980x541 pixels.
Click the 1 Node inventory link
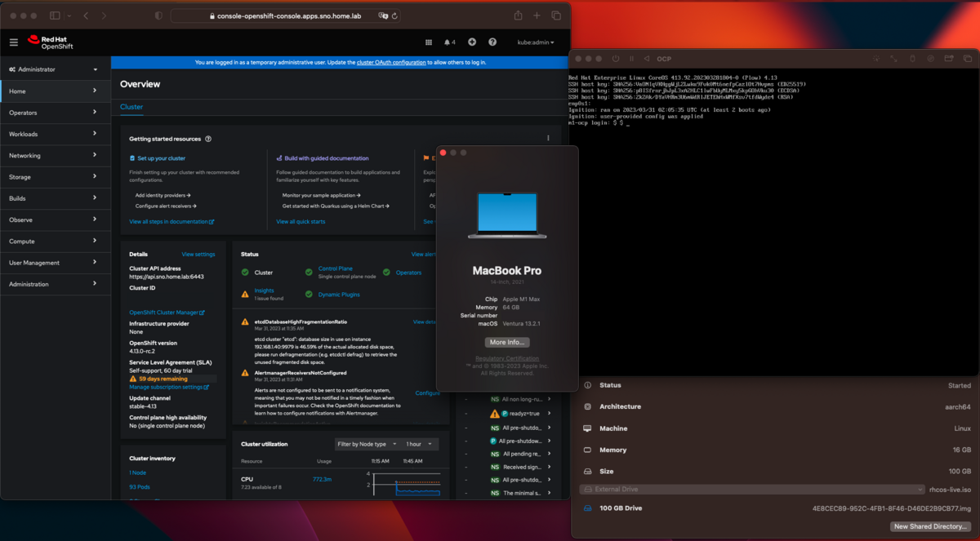tap(138, 472)
